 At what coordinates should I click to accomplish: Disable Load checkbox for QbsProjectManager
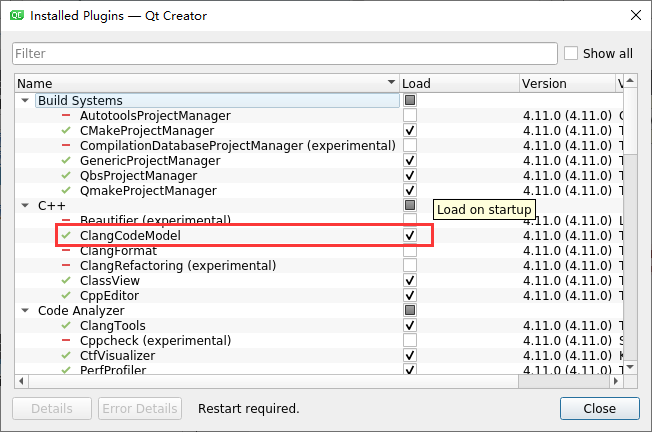(x=410, y=176)
